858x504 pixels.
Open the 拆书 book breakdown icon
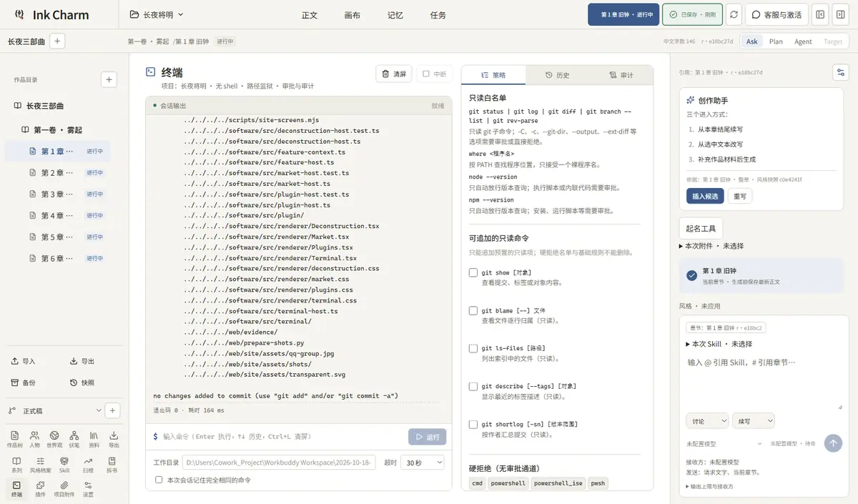[112, 465]
